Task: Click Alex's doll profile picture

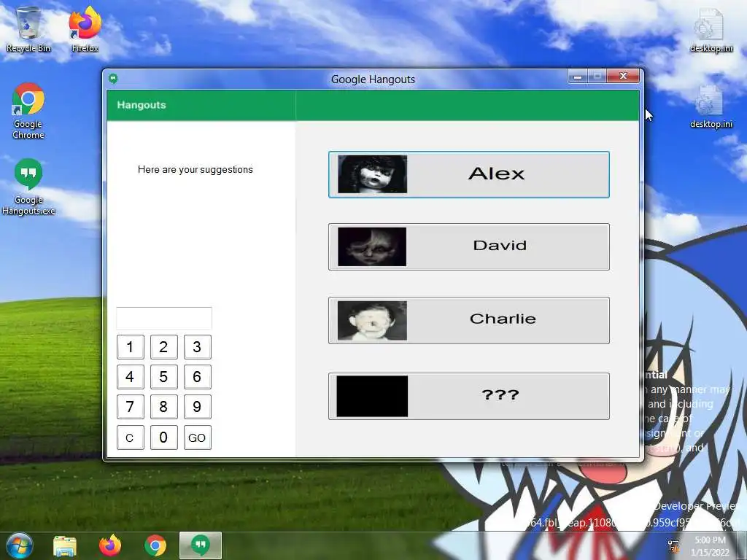Action: coord(373,174)
